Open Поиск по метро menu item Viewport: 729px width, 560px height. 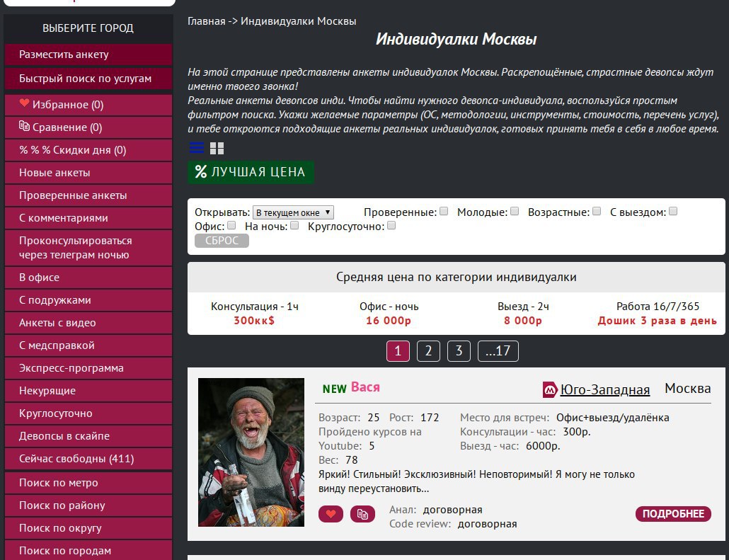click(x=88, y=483)
